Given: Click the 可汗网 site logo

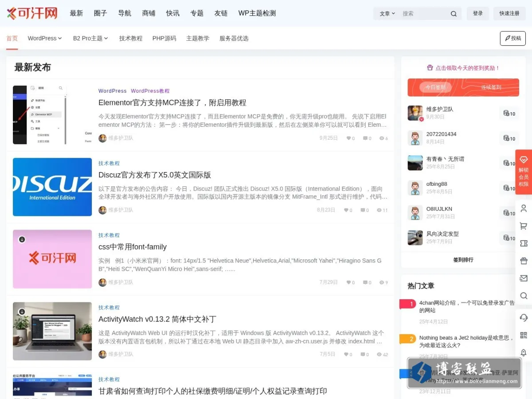Looking at the screenshot, I should pos(32,13).
